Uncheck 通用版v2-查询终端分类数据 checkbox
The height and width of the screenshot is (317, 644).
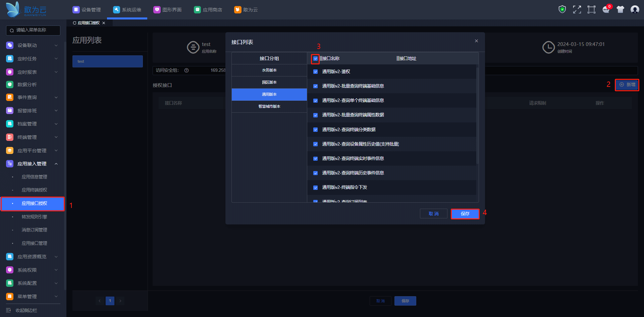coord(315,129)
